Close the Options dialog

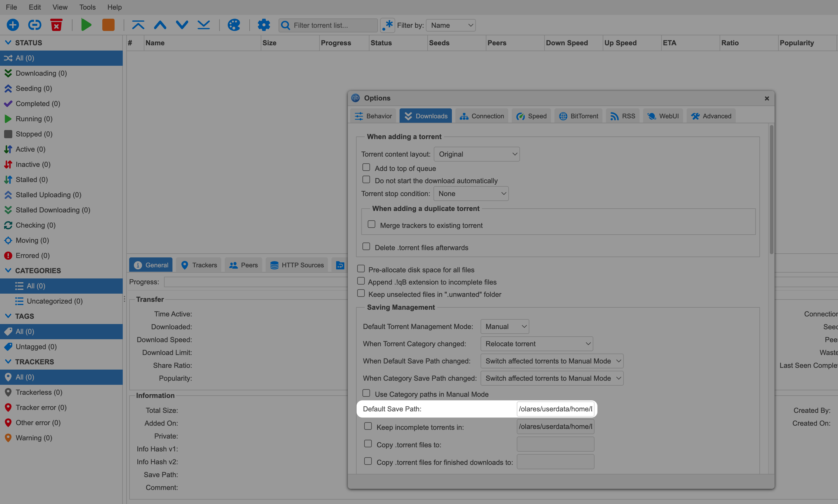click(767, 98)
